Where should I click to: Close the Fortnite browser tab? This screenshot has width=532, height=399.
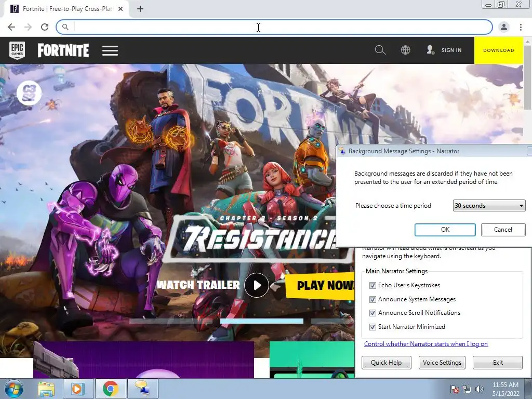click(x=121, y=9)
